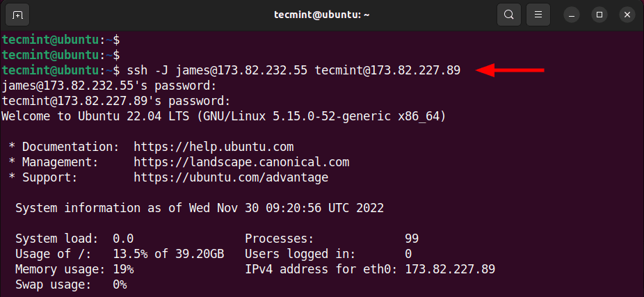Click the target tecmint@173.82.227.89 in command
Image resolution: width=644 pixels, height=297 pixels.
coord(387,71)
